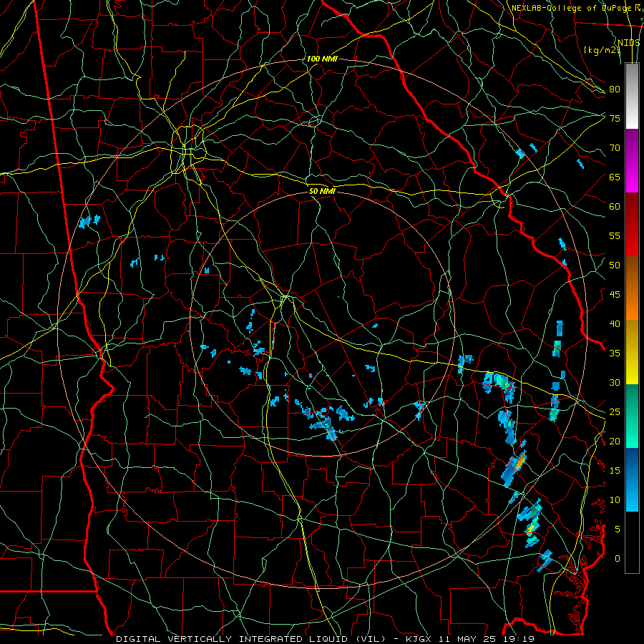The width and height of the screenshot is (644, 644).
Task: Click the 5 value on the color scale
Action: (x=618, y=530)
